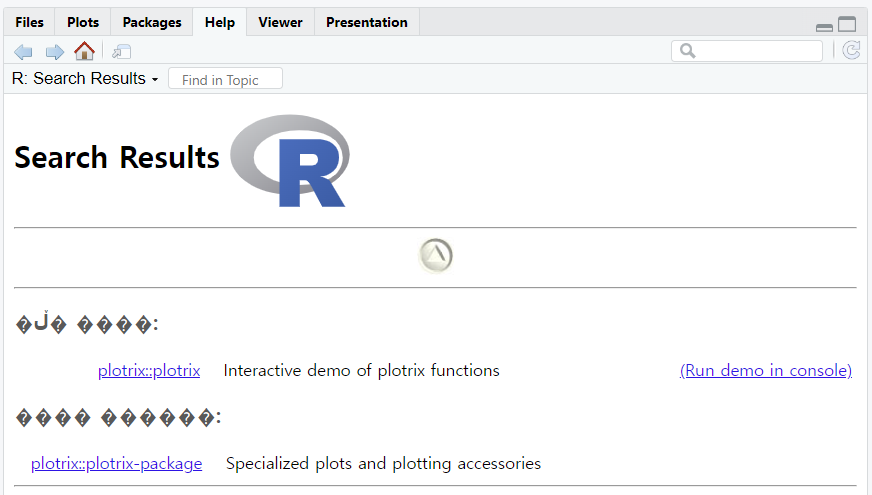The width and height of the screenshot is (872, 495).
Task: Go forward with the right arrow icon
Action: point(54,52)
